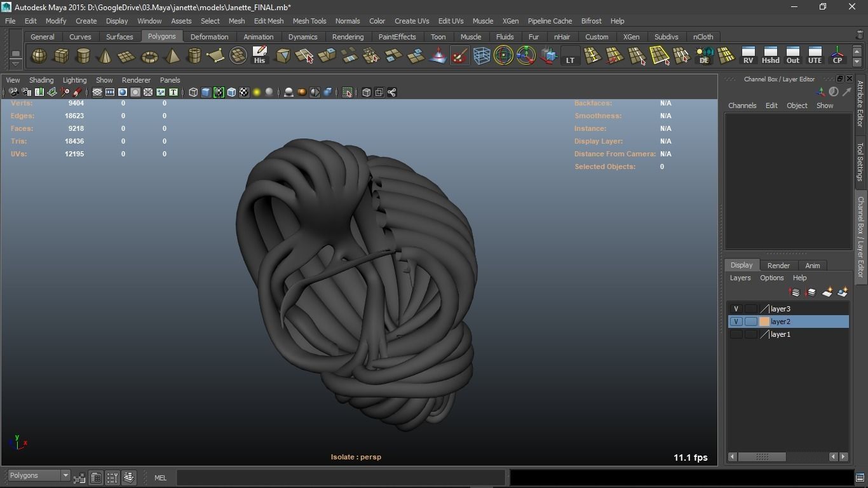Click the LT shelf button
This screenshot has height=488, width=868.
click(x=570, y=56)
